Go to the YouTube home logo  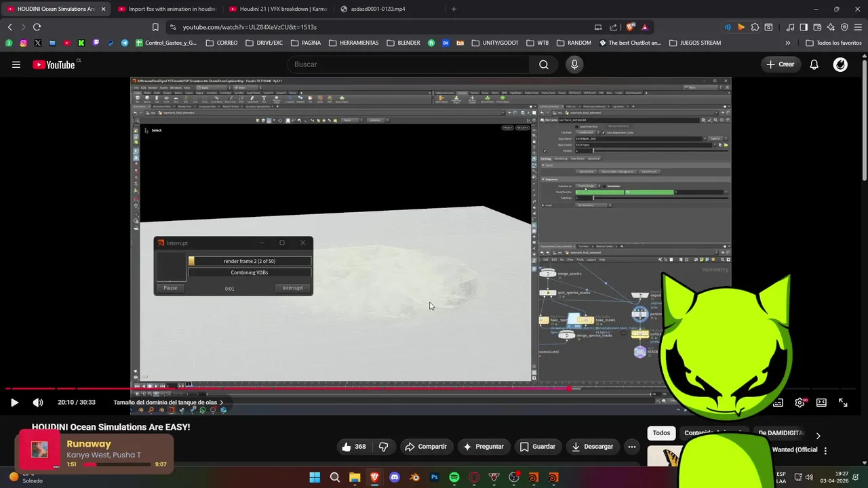(54, 64)
